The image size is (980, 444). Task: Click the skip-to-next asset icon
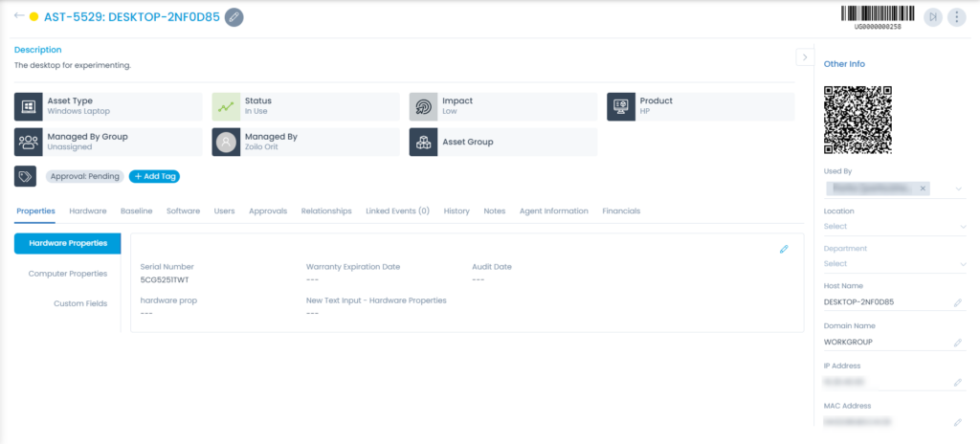click(932, 17)
